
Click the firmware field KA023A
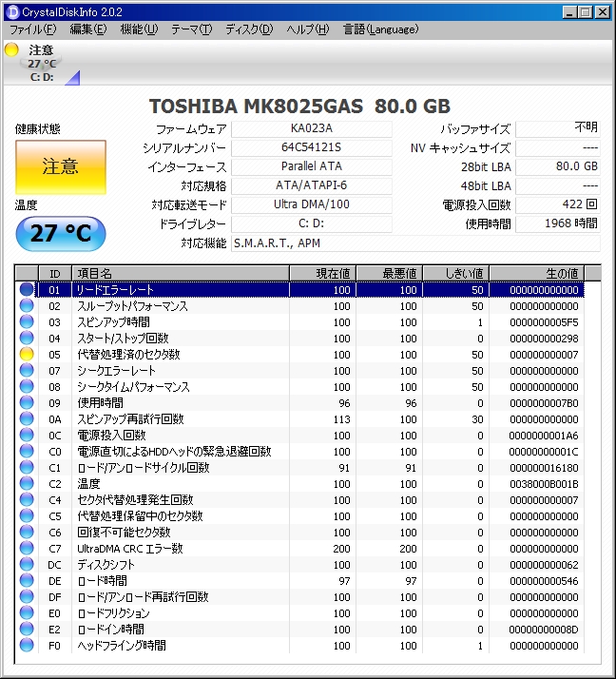click(x=312, y=129)
